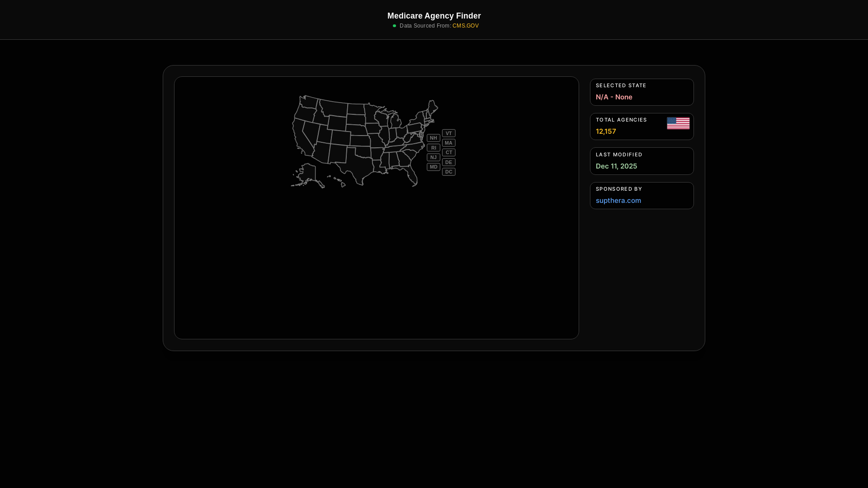Viewport: 868px width, 488px height.
Task: Choose New Mexico on the map
Action: pyautogui.click(x=338, y=154)
